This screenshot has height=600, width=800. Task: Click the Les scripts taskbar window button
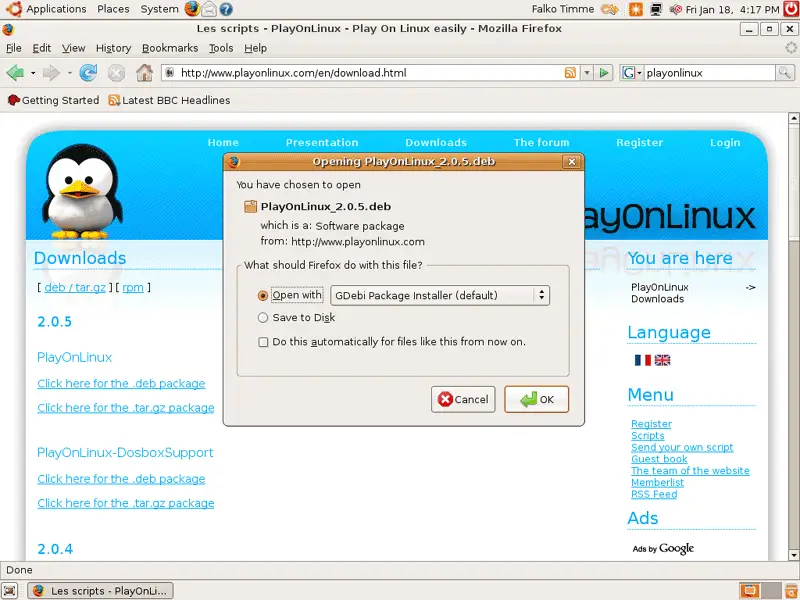point(100,591)
